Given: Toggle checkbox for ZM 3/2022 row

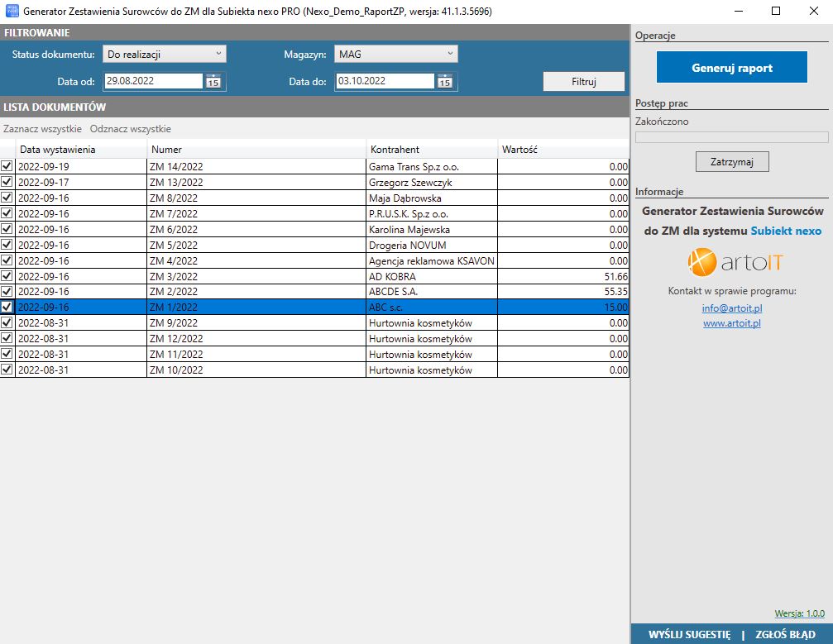Looking at the screenshot, I should point(7,276).
